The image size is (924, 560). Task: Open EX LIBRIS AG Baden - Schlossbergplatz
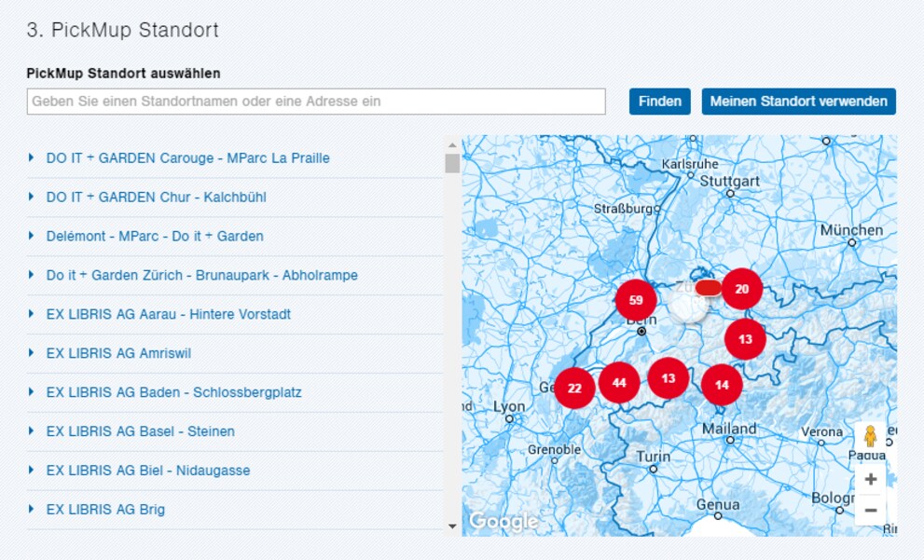click(x=173, y=392)
